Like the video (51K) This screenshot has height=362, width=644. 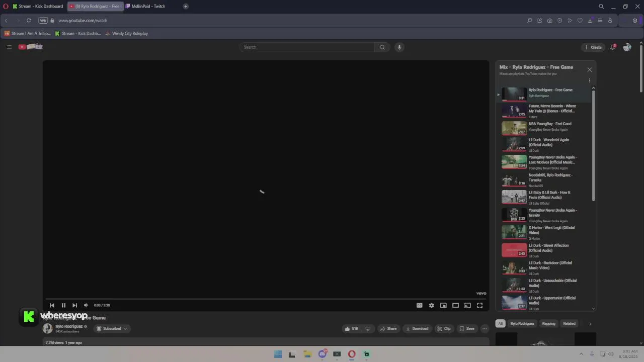(352, 328)
